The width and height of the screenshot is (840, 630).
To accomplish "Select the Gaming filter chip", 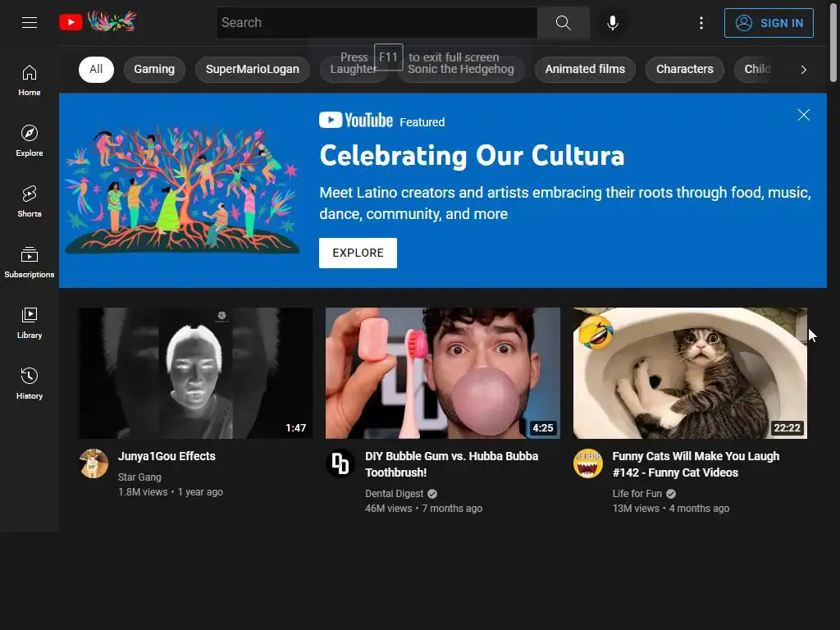I will click(x=154, y=69).
